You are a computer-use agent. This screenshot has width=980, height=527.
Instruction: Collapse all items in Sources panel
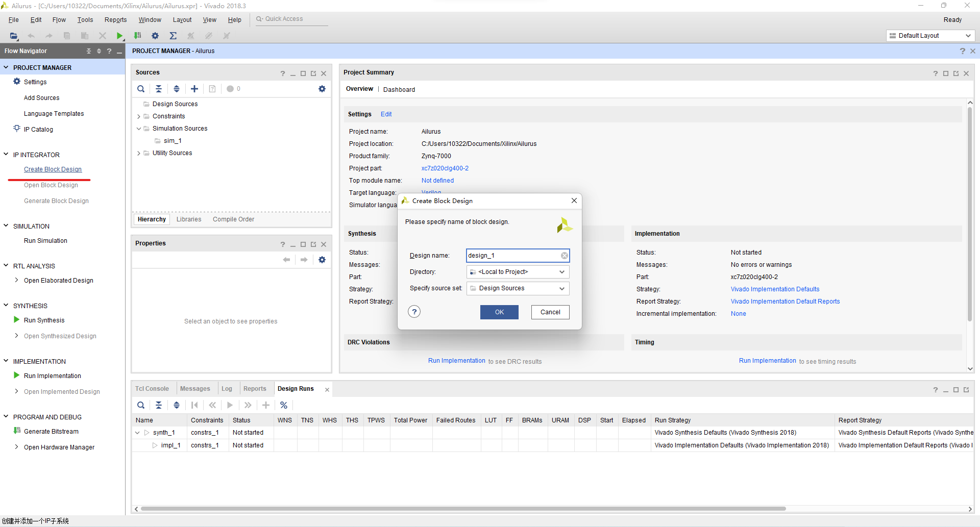159,89
